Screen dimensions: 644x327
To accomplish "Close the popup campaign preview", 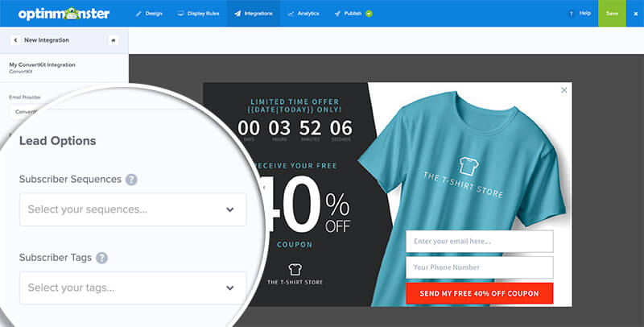I will (x=564, y=90).
